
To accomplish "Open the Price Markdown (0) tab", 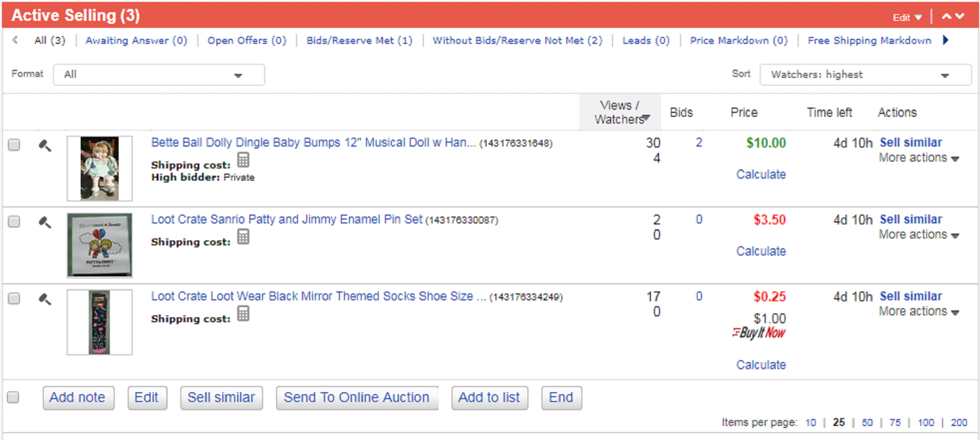I will tap(739, 40).
